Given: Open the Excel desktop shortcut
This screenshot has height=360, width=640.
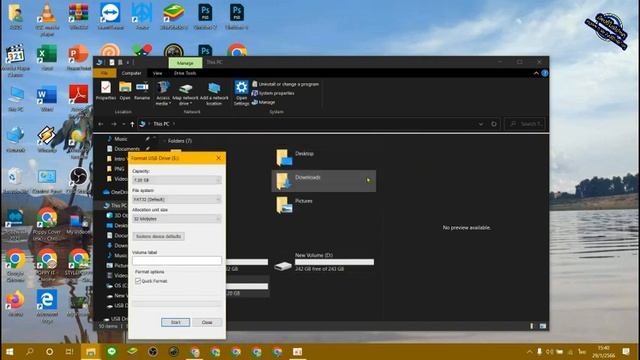Looking at the screenshot, I should point(47,58).
